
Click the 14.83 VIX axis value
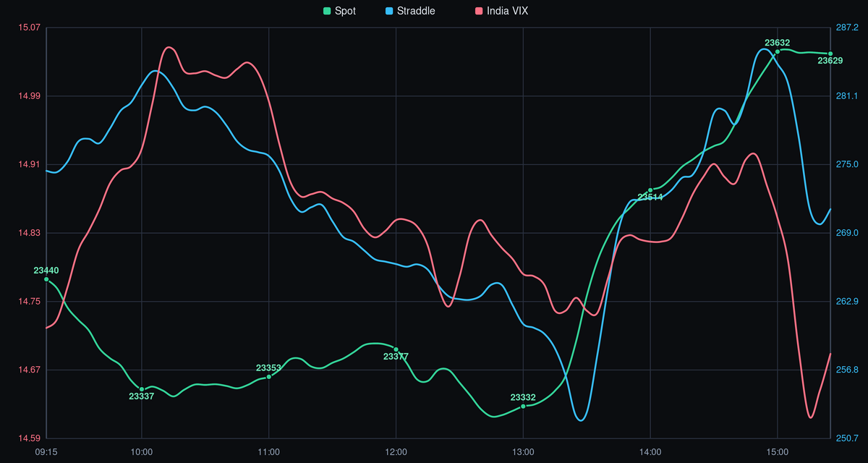point(28,233)
